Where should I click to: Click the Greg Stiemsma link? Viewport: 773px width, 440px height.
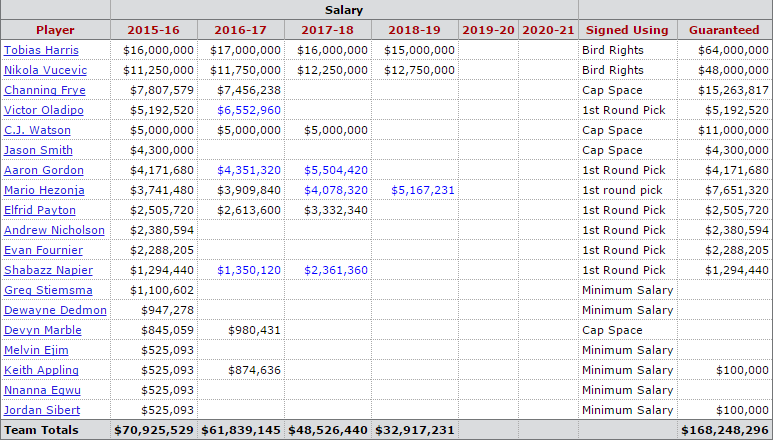click(48, 290)
